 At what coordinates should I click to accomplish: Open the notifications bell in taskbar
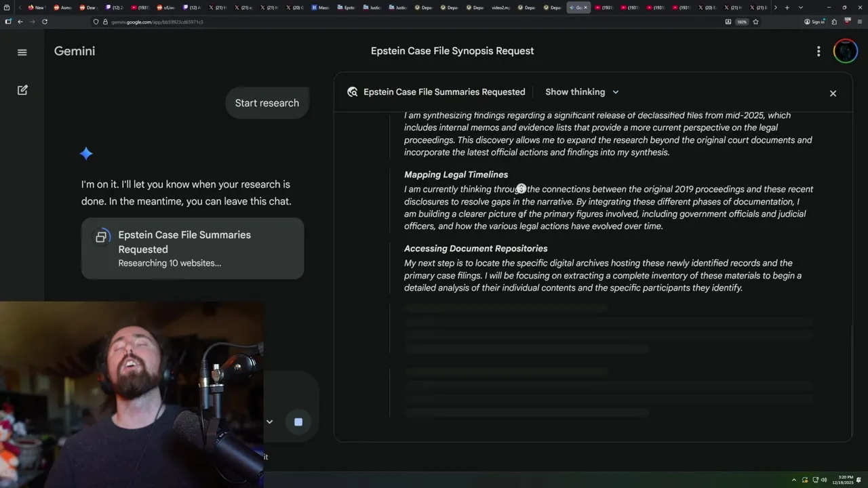tap(859, 480)
